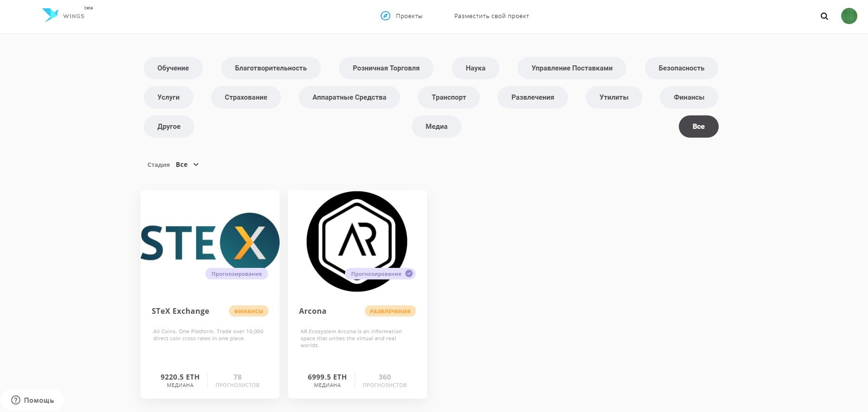The height and width of the screenshot is (412, 868).
Task: Filter by Страхование category
Action: coord(246,97)
